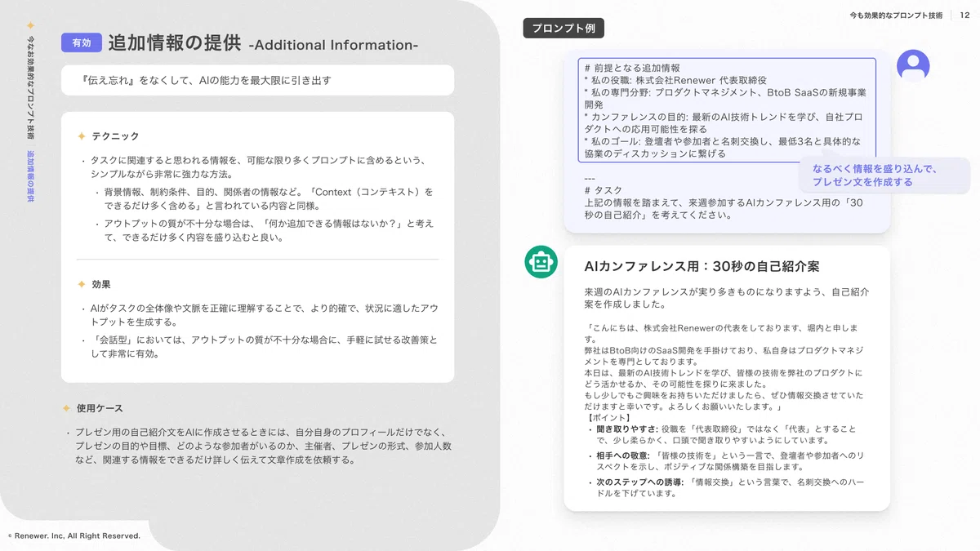Screen dimensions: 980x551
Task: Click the line 私の役職: 株式会社Renewer 代表取締役
Action: click(675, 80)
